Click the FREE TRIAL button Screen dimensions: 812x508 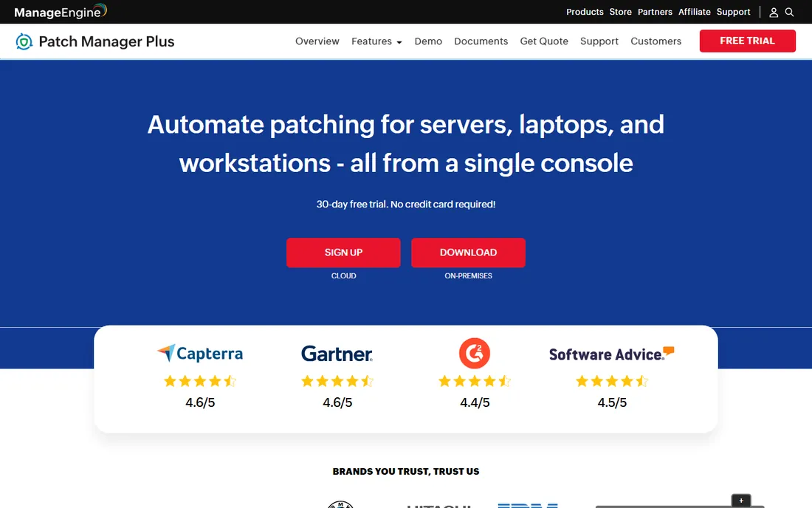coord(747,41)
